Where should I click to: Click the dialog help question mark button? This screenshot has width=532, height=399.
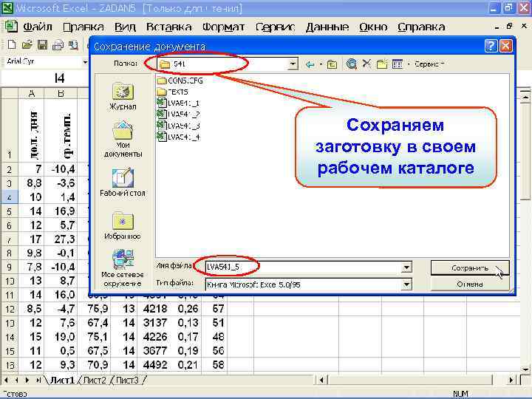coord(491,46)
